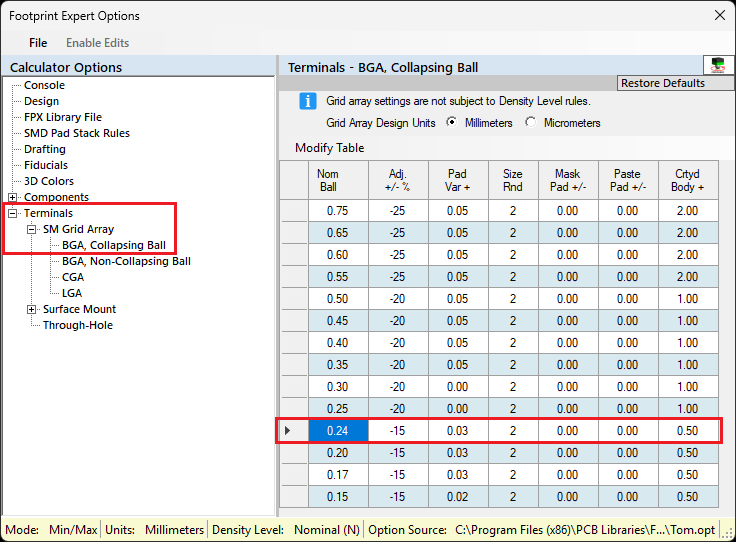Screen dimensions: 736x542
Task: Collapse the SM Grid Array node
Action: (x=32, y=229)
